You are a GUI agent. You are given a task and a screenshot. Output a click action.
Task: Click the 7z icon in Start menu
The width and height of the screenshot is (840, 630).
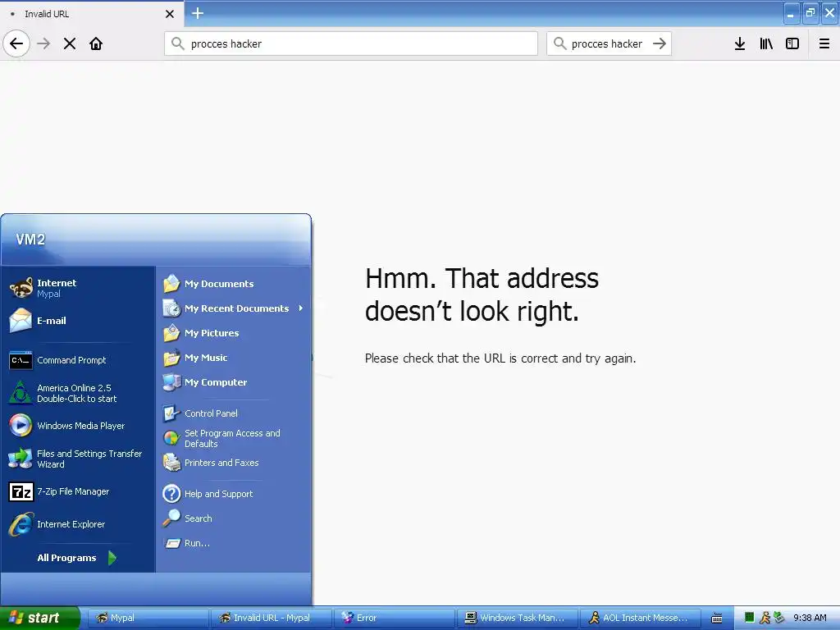pyautogui.click(x=21, y=491)
